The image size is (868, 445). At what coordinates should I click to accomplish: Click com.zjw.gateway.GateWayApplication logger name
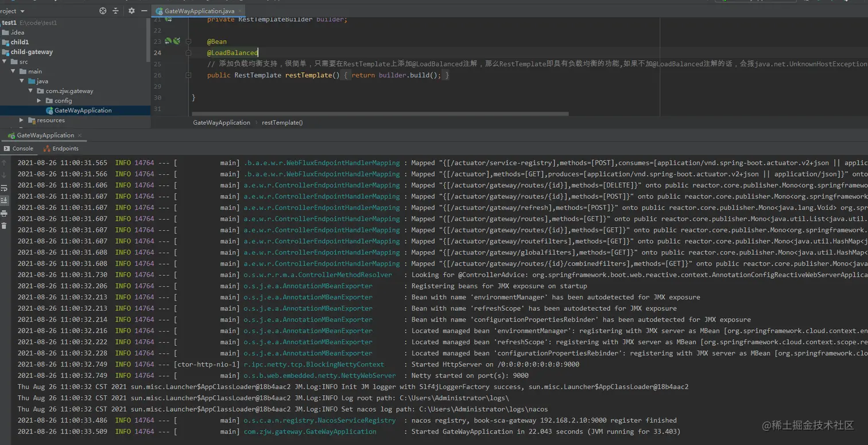310,432
